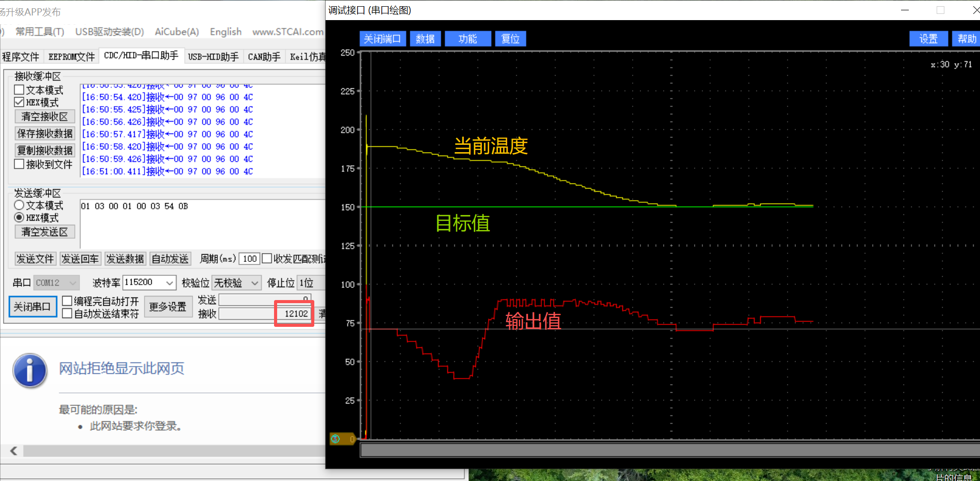Viewport: 980px width, 481px height.
Task: Open www.STCAI.com menu link
Action: click(x=288, y=31)
